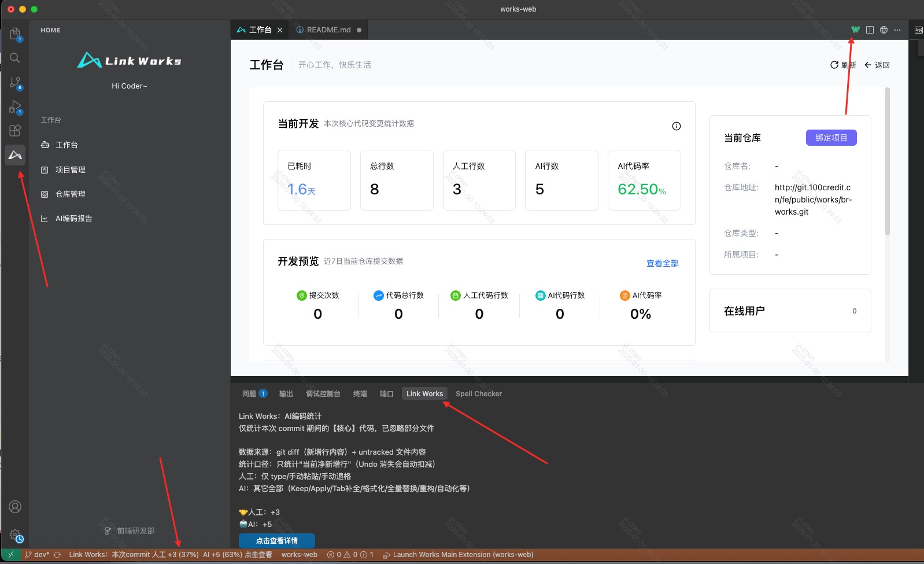Image resolution: width=924 pixels, height=564 pixels.
Task: Open the 调试控制台 panel tab
Action: [323, 394]
